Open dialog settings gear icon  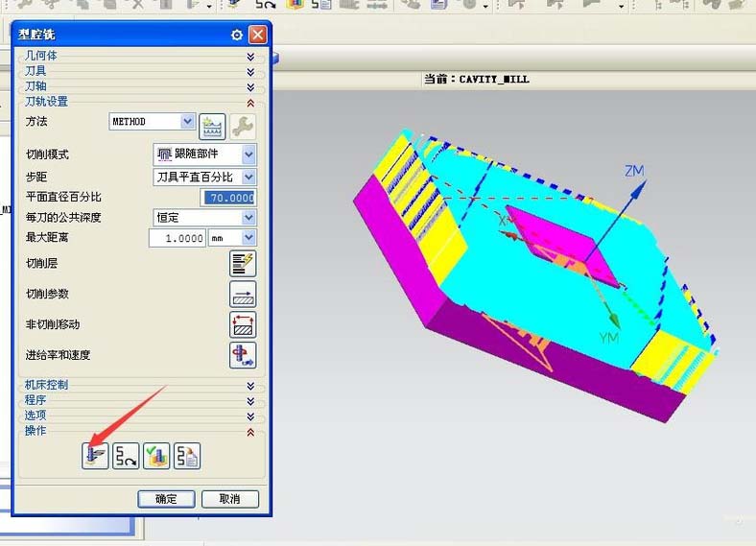(x=236, y=35)
